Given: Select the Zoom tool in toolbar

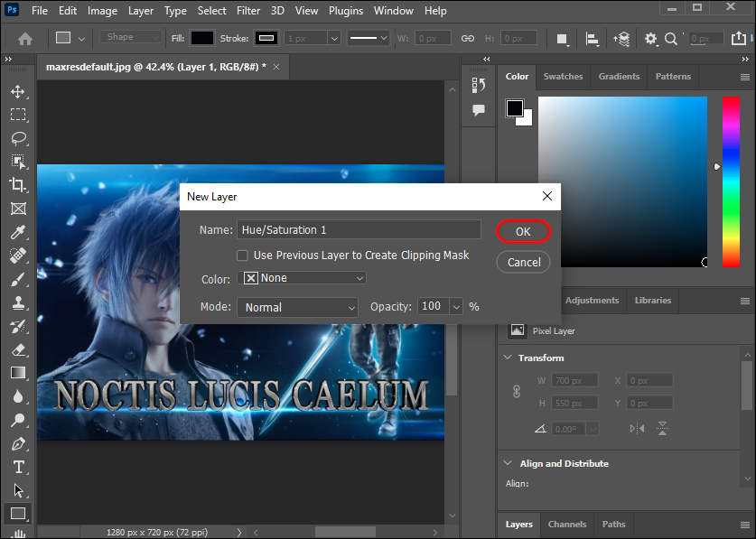Looking at the screenshot, I should click(x=17, y=420).
